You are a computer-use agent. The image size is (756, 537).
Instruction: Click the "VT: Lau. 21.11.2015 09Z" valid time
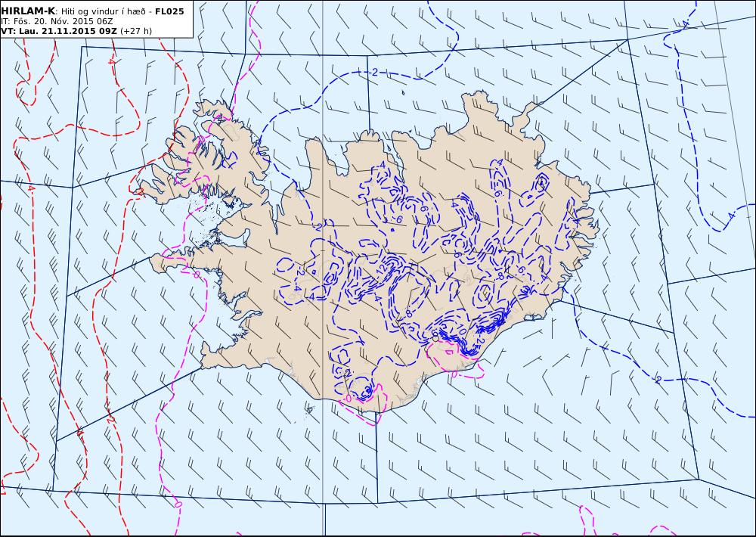pyautogui.click(x=59, y=31)
